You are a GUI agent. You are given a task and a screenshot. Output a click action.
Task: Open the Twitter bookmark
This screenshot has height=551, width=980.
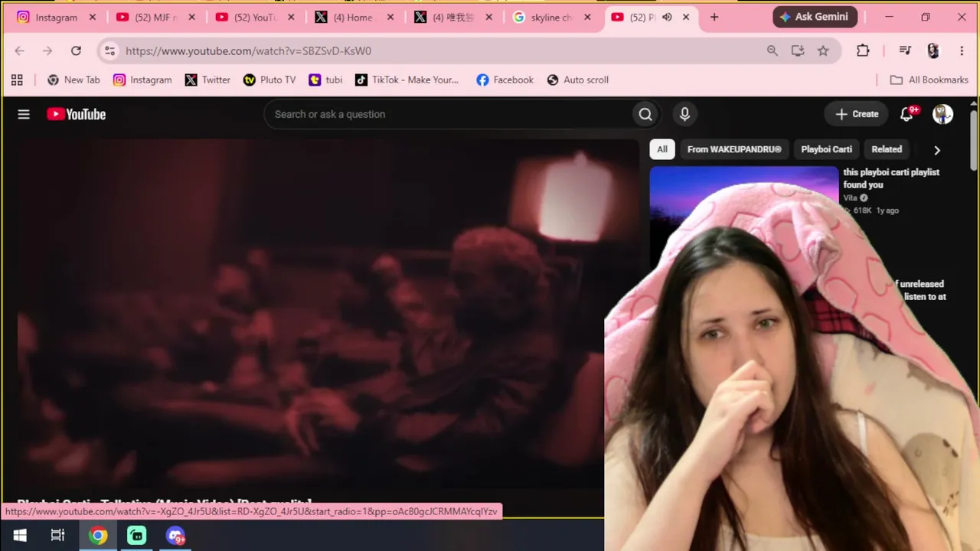pyautogui.click(x=207, y=80)
